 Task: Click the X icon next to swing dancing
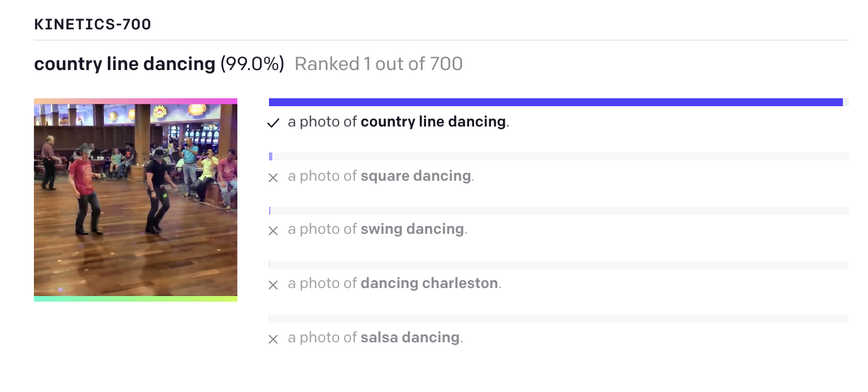point(274,230)
